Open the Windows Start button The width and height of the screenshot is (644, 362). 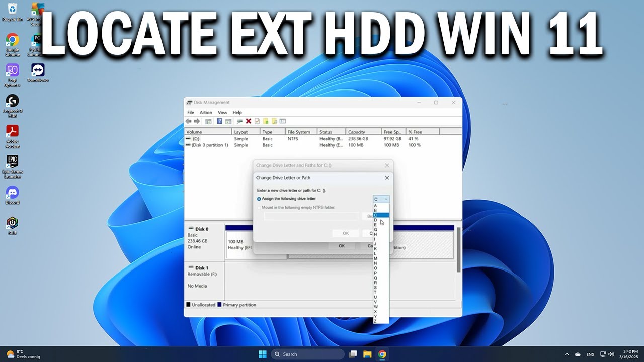coord(262,354)
